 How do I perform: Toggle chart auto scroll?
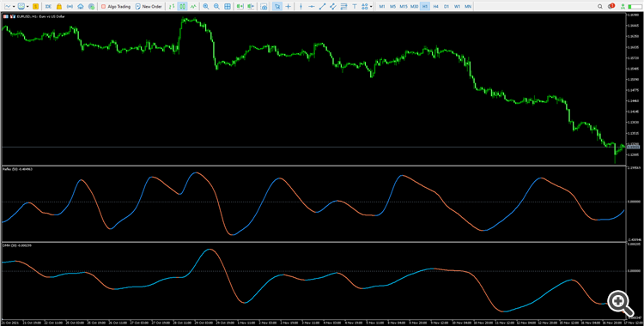coord(240,7)
